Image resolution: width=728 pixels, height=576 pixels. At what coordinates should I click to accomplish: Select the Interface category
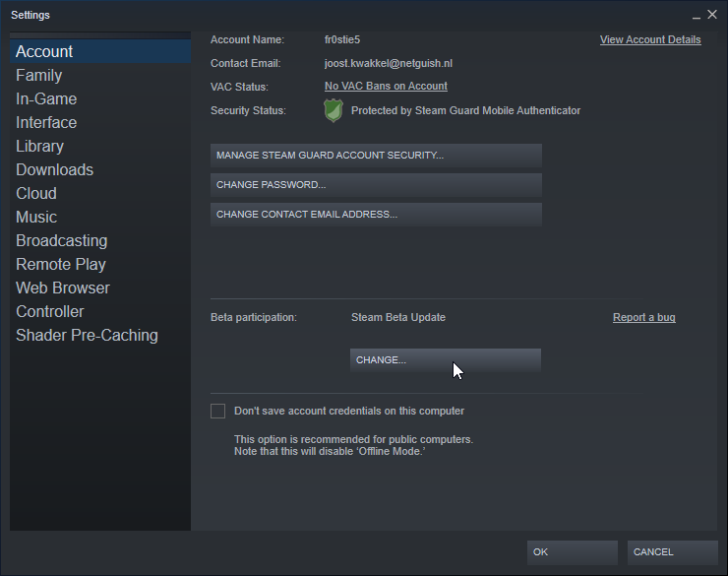(x=46, y=123)
